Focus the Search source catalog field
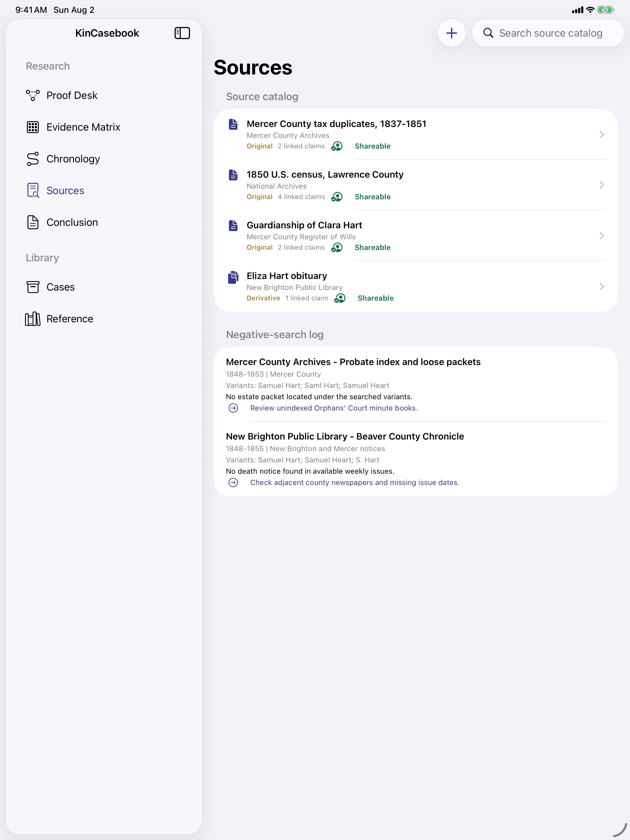This screenshot has height=840, width=630. [x=548, y=33]
